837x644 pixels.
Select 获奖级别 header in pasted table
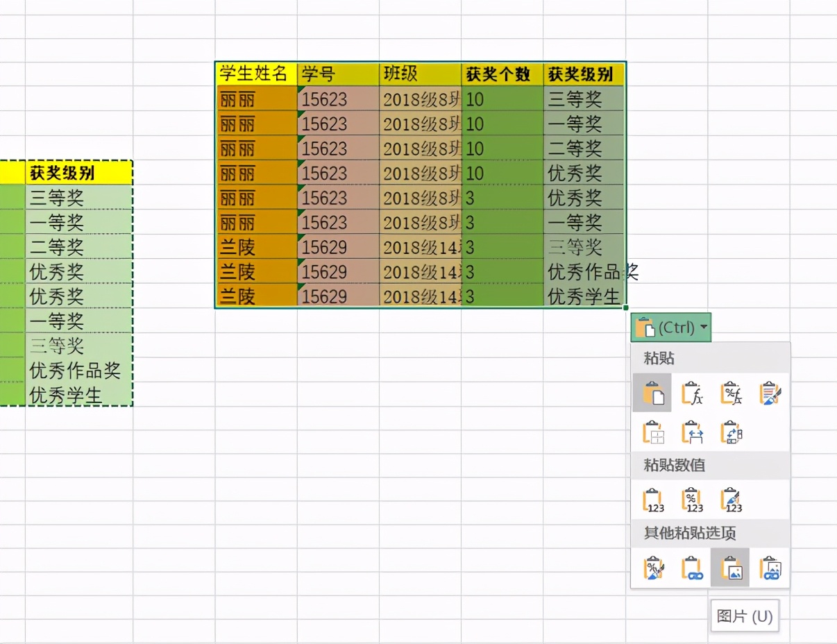(x=584, y=74)
